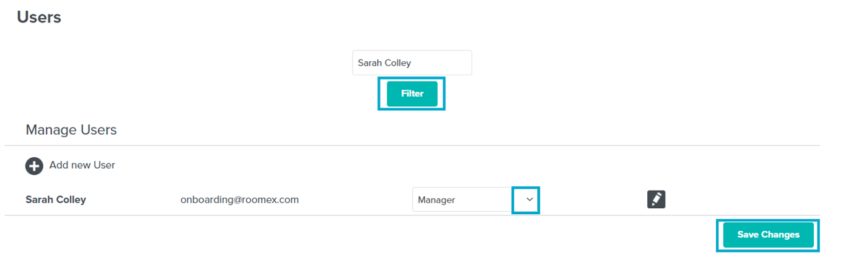Save role changes with the teal button

768,235
